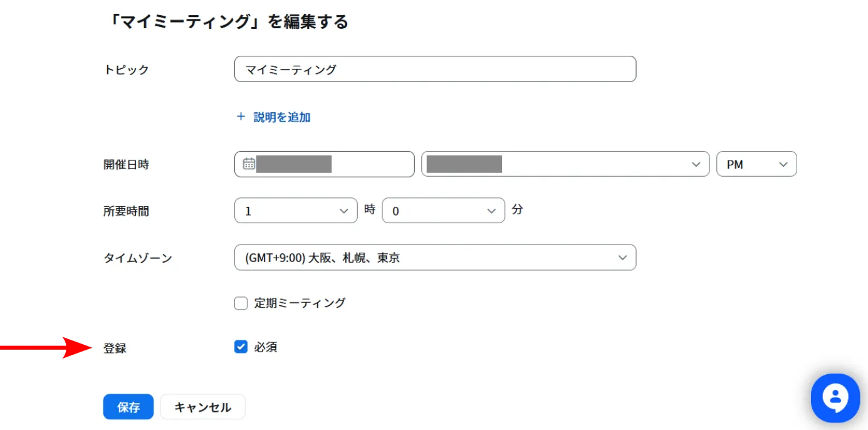The height and width of the screenshot is (430, 868).
Task: Click the 「マイミーティング」を編集する heading
Action: tap(229, 23)
